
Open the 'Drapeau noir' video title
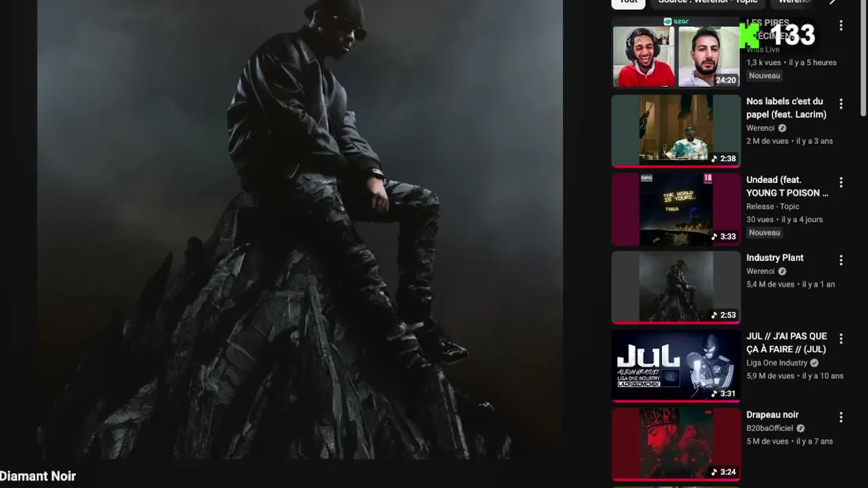click(x=772, y=415)
